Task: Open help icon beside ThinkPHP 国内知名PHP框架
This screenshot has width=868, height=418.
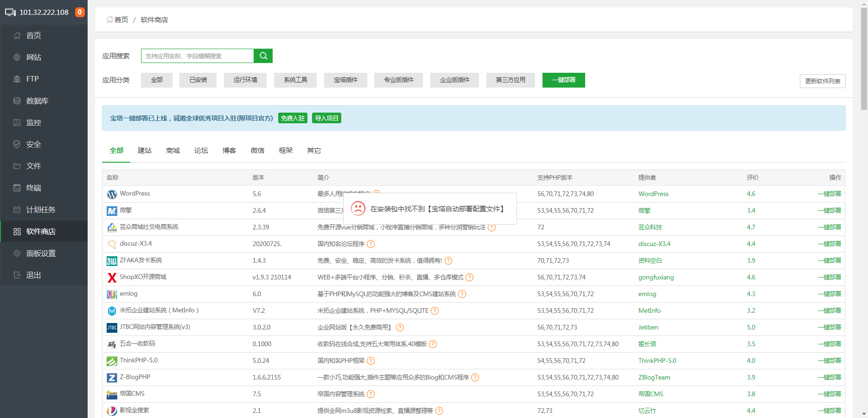Action: coord(370,361)
